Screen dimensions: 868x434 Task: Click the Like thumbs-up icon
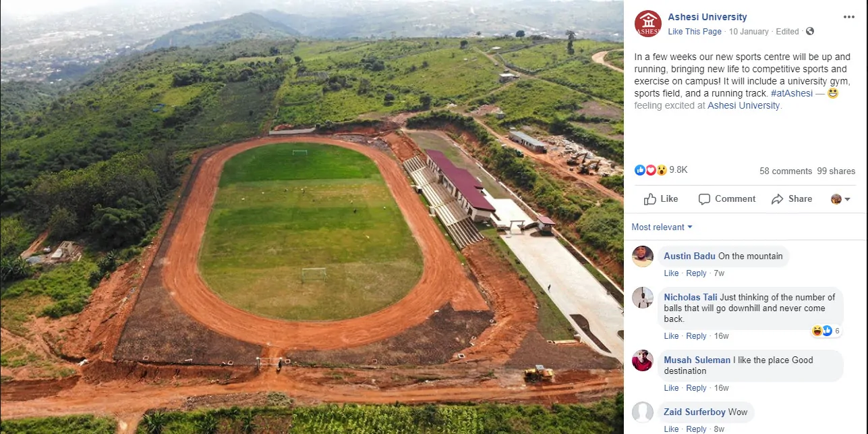point(650,199)
